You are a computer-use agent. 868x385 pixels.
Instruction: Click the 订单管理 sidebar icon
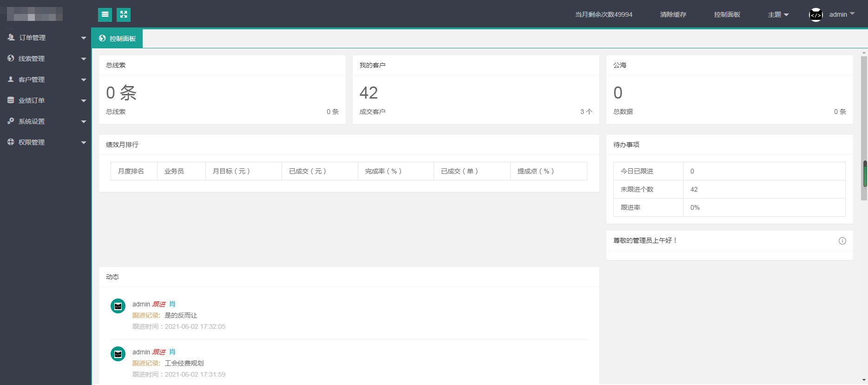coord(11,37)
